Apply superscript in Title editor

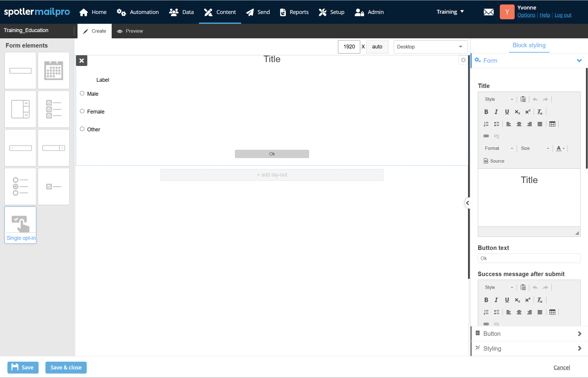(528, 112)
